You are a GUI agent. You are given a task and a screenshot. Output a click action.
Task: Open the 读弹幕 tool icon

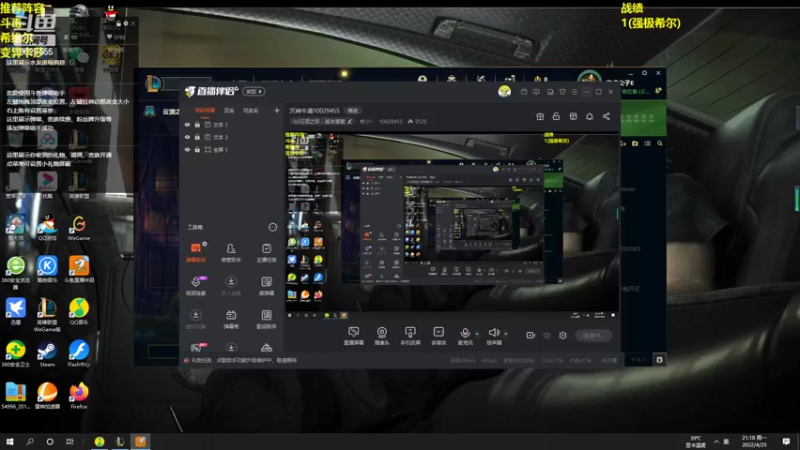[x=266, y=286]
